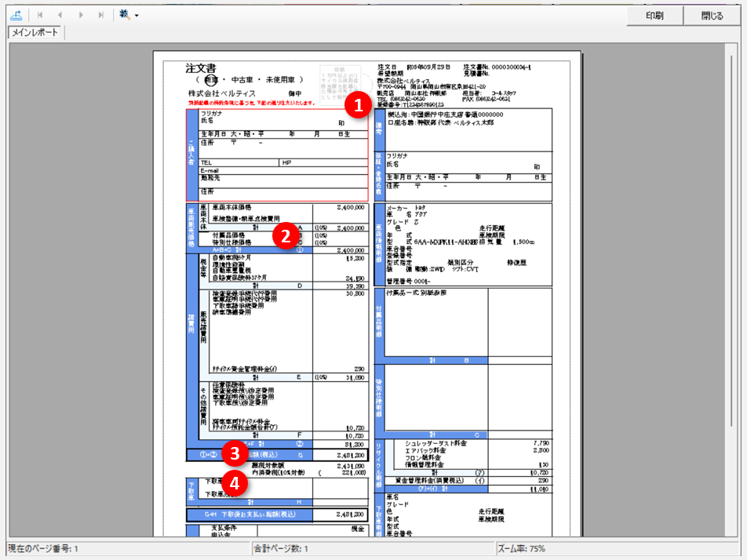Click the 合計ページ数: 1 status entry
The image size is (747, 560).
[x=281, y=549]
